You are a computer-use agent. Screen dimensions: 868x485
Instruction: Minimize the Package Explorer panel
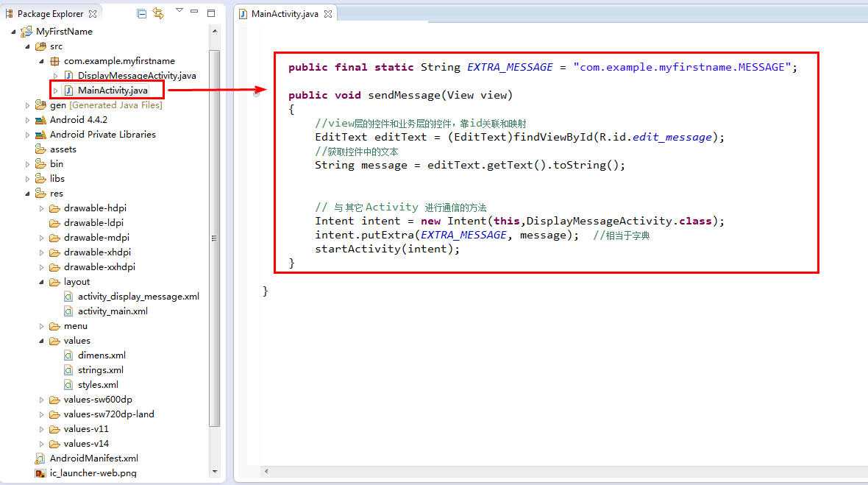pos(193,11)
